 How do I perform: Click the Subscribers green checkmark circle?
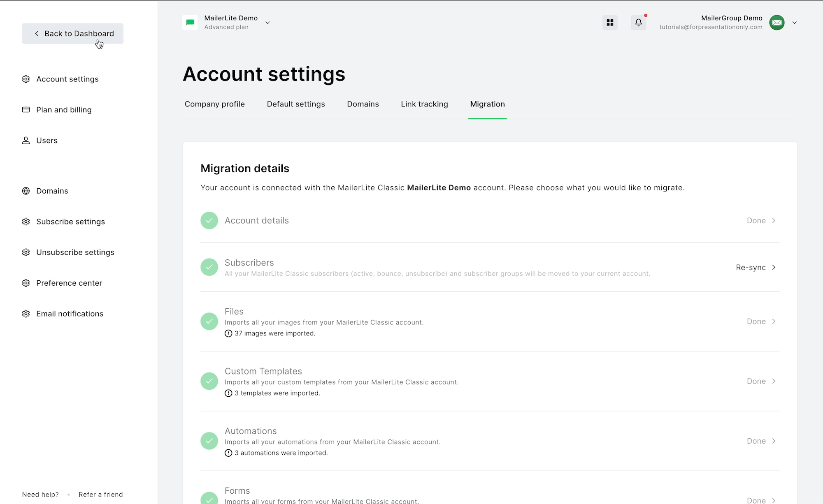(209, 267)
